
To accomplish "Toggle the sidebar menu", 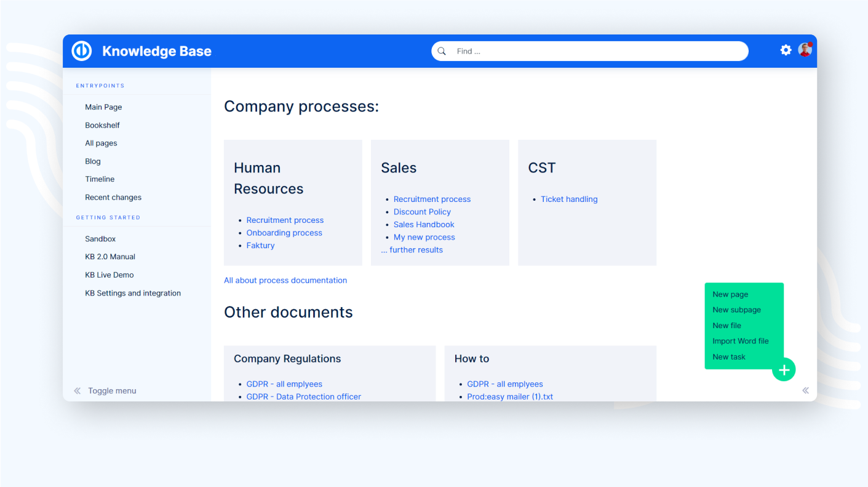I will coord(105,391).
